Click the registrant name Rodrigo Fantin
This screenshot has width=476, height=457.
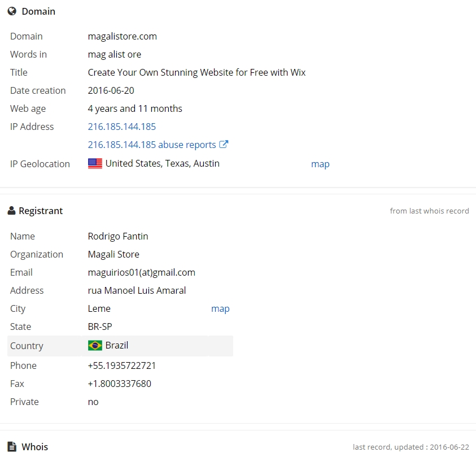[x=118, y=236]
